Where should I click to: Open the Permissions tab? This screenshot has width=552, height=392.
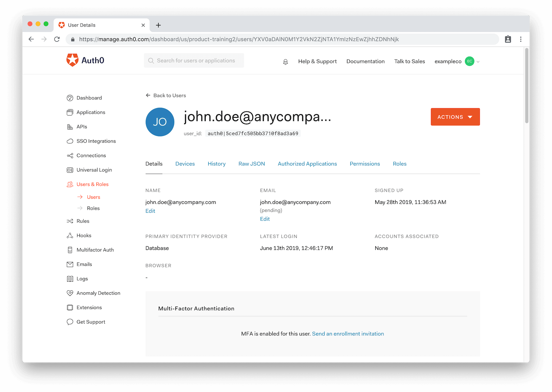click(365, 164)
